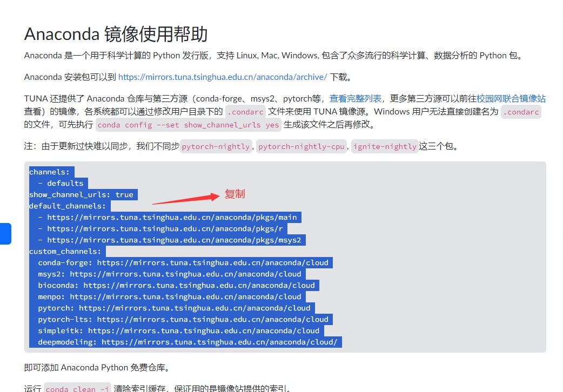This screenshot has height=392, width=563.
Task: Click the inline code pytorch-nightly-cpu
Action: tap(301, 146)
